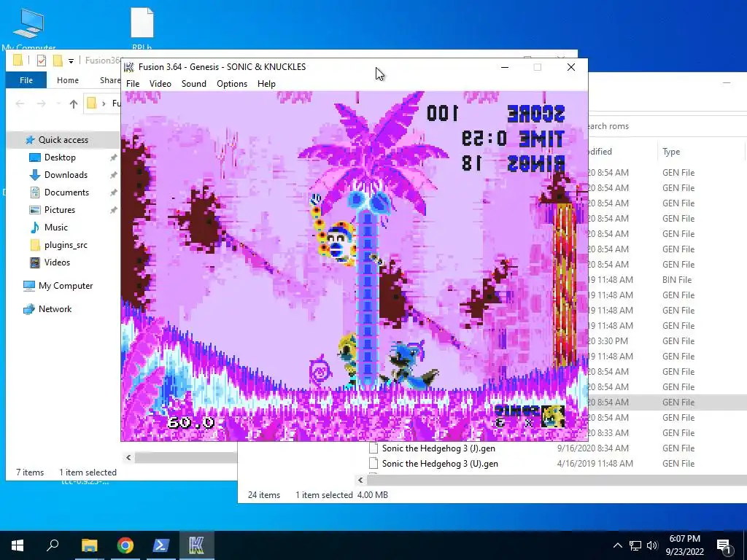Select Sonic the Hedgehog 3 (U).gen file

440,463
